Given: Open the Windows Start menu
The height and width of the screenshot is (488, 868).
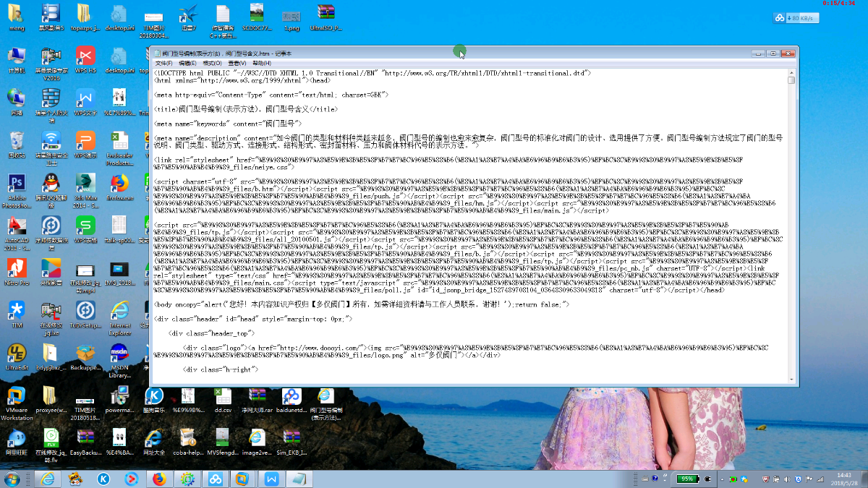Looking at the screenshot, I should tap(13, 479).
